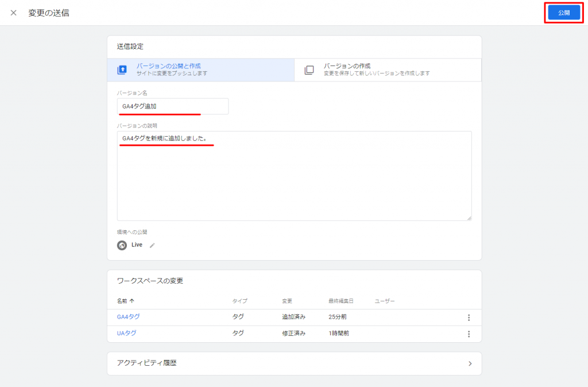Click the create version copy icon
Screen dimensions: 588x387
click(x=309, y=69)
